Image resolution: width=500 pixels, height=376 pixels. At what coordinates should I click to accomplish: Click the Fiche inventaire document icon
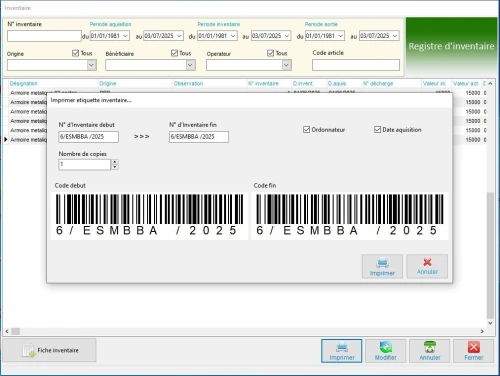tap(28, 350)
